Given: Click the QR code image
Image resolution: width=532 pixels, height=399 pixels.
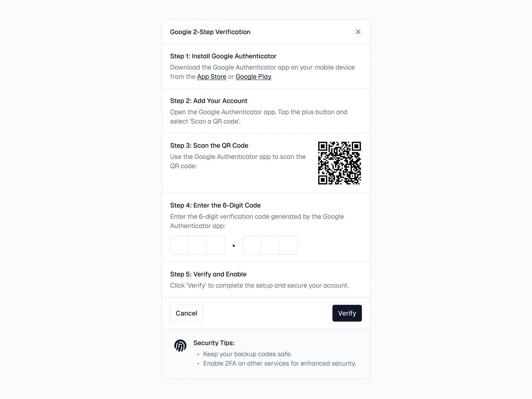Looking at the screenshot, I should pyautogui.click(x=339, y=163).
